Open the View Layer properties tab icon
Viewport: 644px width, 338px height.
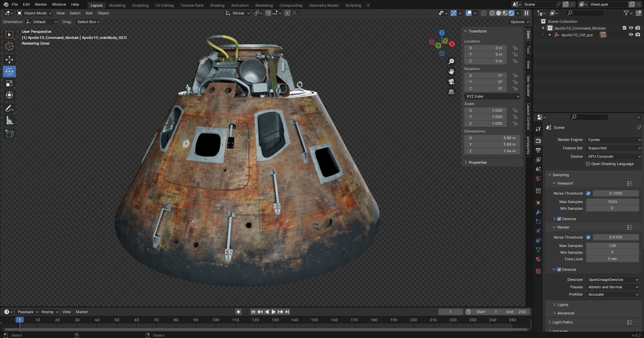538,159
